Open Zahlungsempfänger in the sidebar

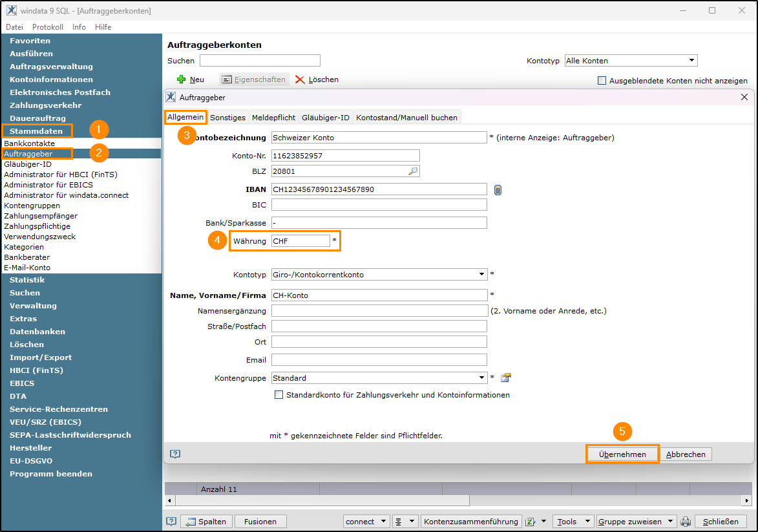point(41,216)
